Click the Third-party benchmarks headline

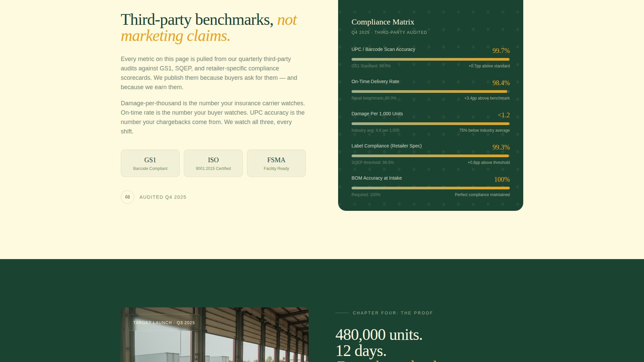(208, 27)
